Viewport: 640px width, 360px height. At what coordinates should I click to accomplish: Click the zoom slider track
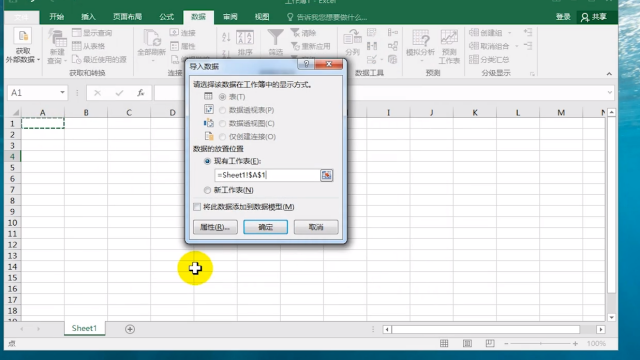pos(541,344)
